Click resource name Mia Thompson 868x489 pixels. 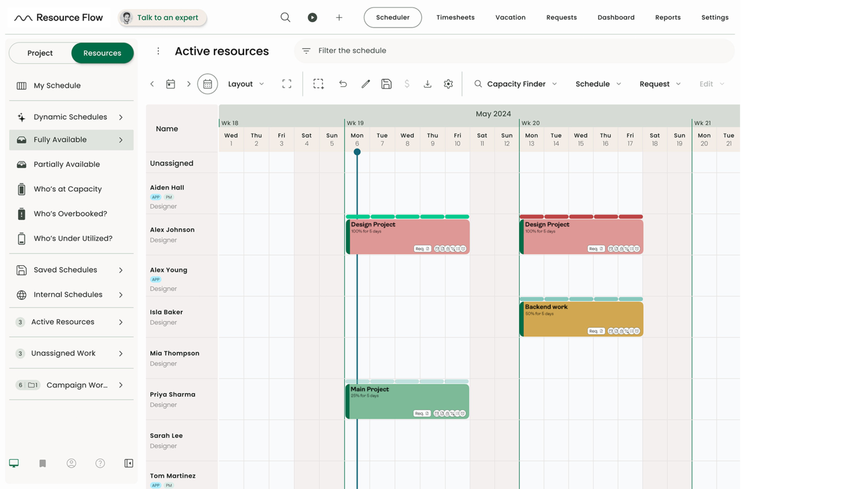pos(175,353)
